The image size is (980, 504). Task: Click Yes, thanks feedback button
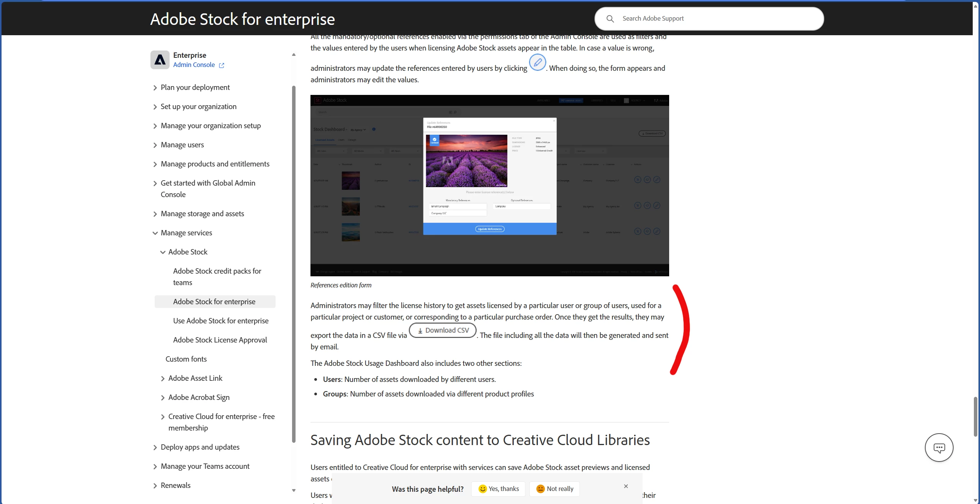(x=498, y=489)
